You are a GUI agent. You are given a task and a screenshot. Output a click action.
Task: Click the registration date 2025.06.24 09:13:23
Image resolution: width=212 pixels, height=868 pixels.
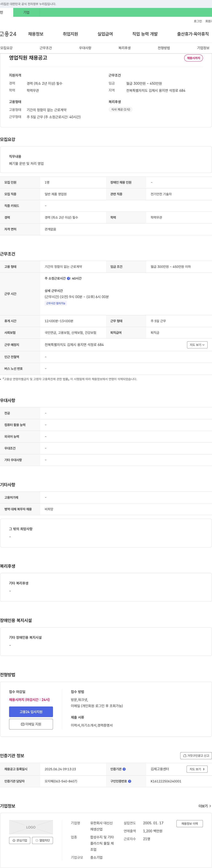[x=60, y=769]
